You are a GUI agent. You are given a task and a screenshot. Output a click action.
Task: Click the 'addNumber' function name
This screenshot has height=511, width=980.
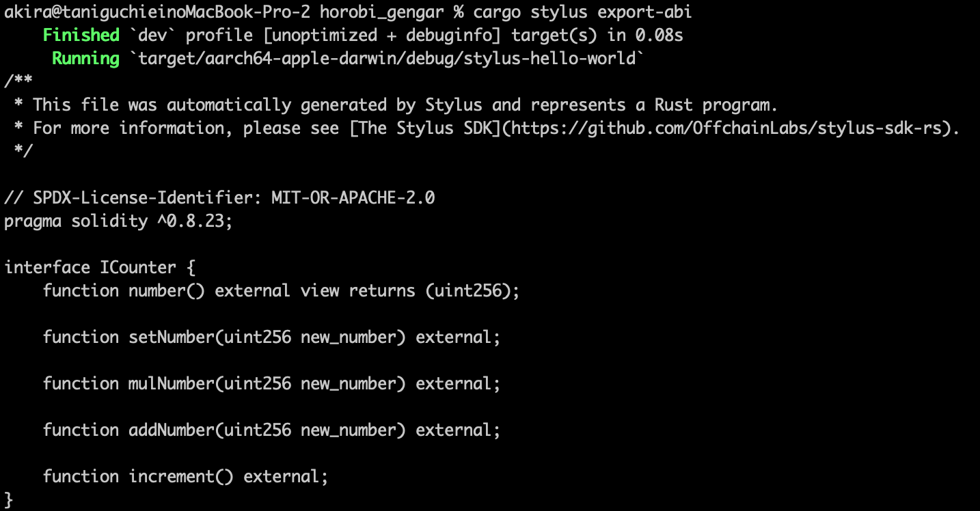(172, 430)
